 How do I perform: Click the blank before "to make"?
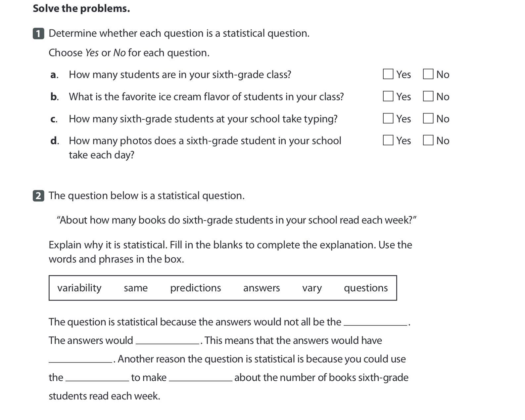point(97,377)
